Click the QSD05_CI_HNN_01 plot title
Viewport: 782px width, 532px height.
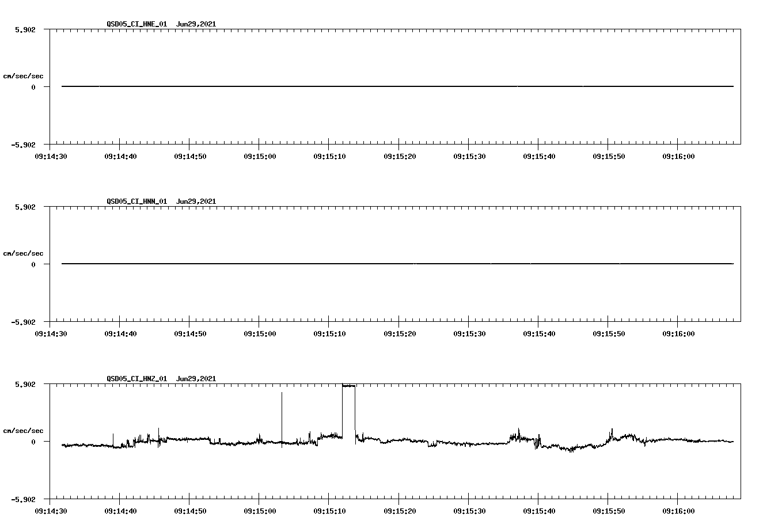pyautogui.click(x=161, y=202)
